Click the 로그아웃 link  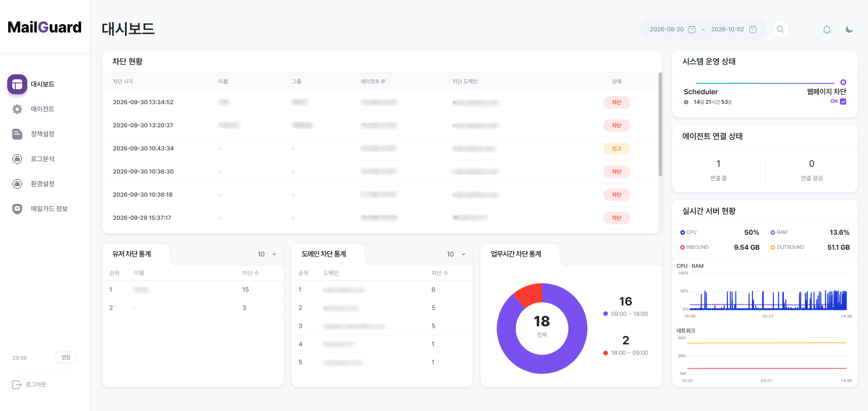(x=36, y=385)
